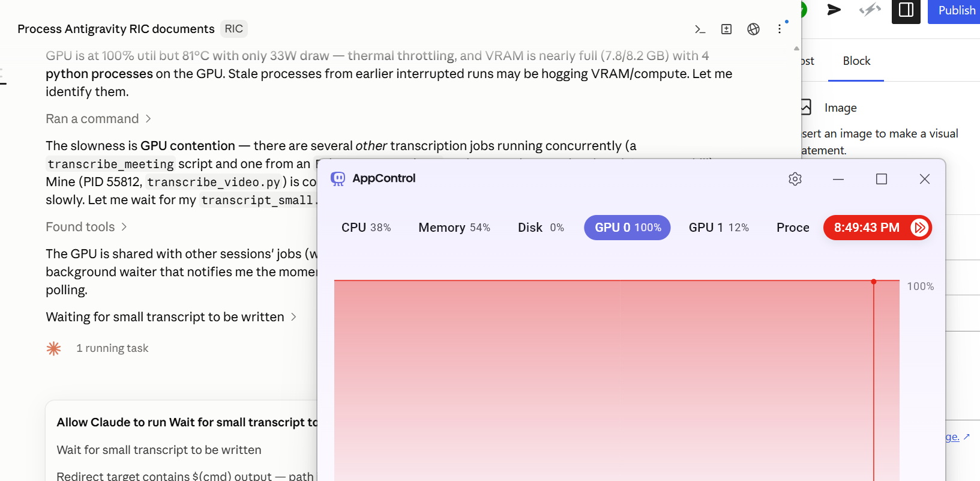This screenshot has width=980, height=481.
Task: Click the globe icon in chat header
Action: coord(753,29)
